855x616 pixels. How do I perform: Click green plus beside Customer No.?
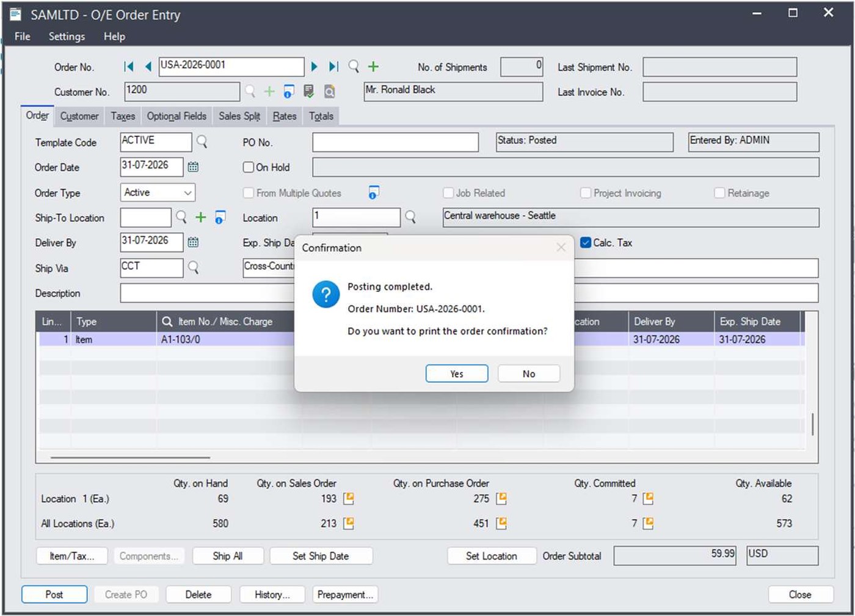coord(269,92)
